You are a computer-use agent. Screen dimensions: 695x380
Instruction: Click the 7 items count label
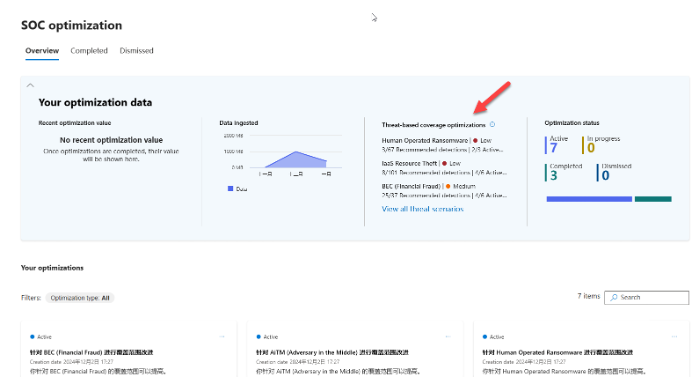click(589, 296)
